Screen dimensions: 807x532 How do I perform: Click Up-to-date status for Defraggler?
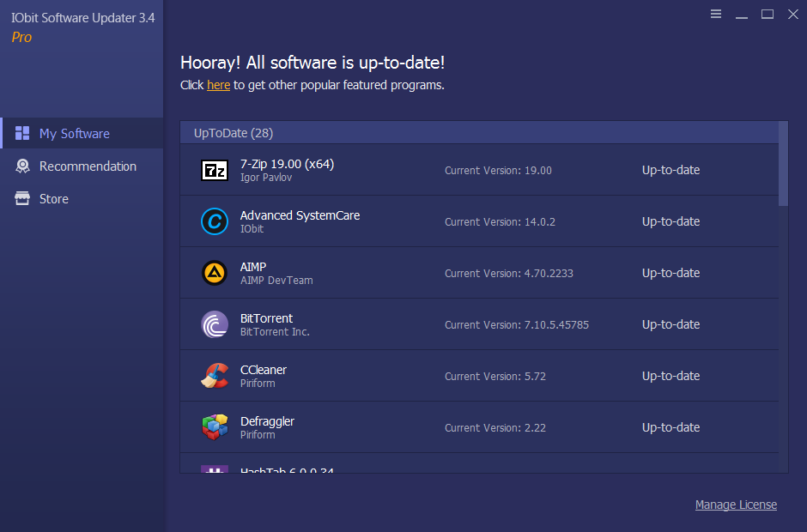[670, 427]
